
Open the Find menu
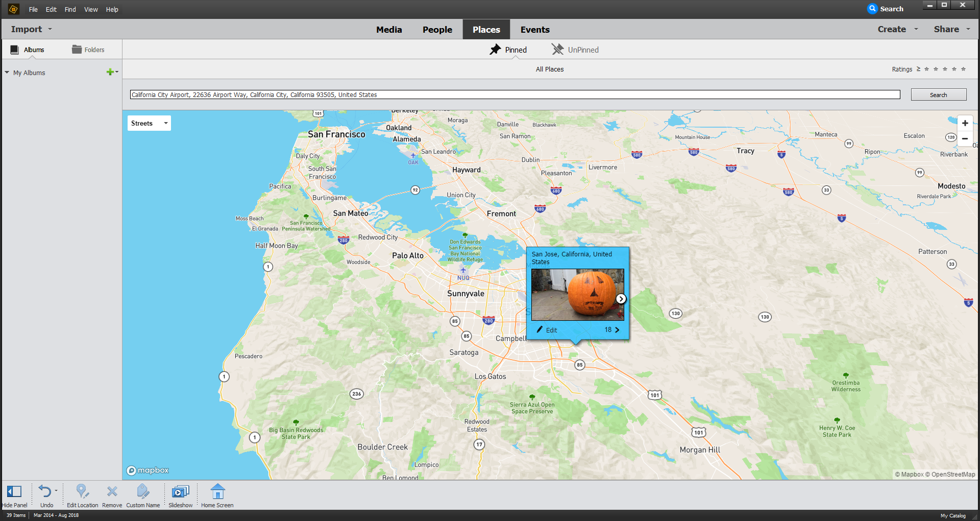pos(70,9)
